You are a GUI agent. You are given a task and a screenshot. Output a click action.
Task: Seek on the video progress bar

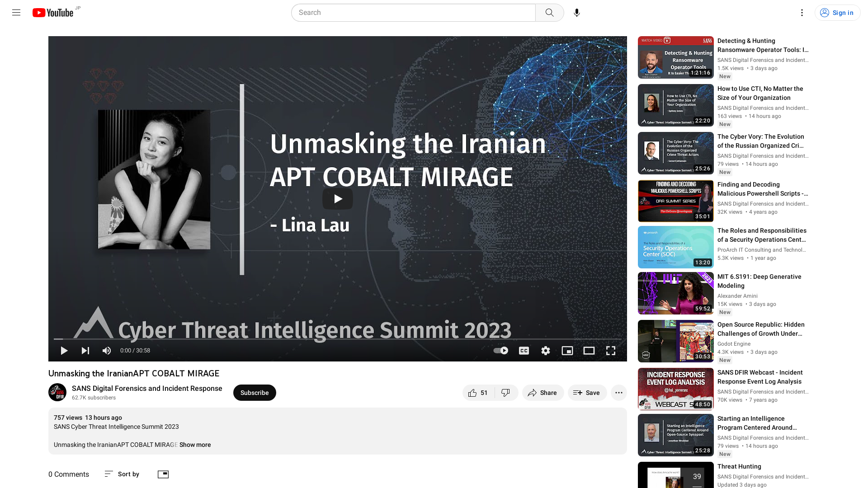click(338, 339)
